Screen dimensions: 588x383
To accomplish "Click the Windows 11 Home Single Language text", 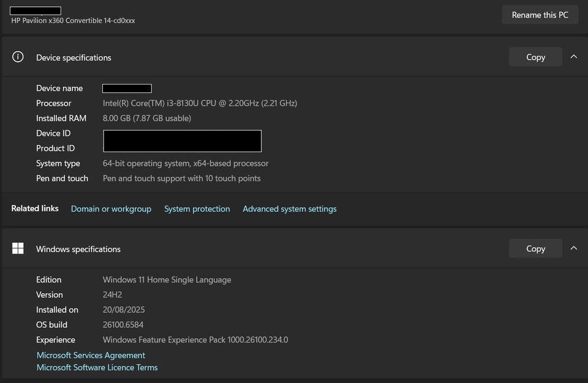I will coord(167,280).
